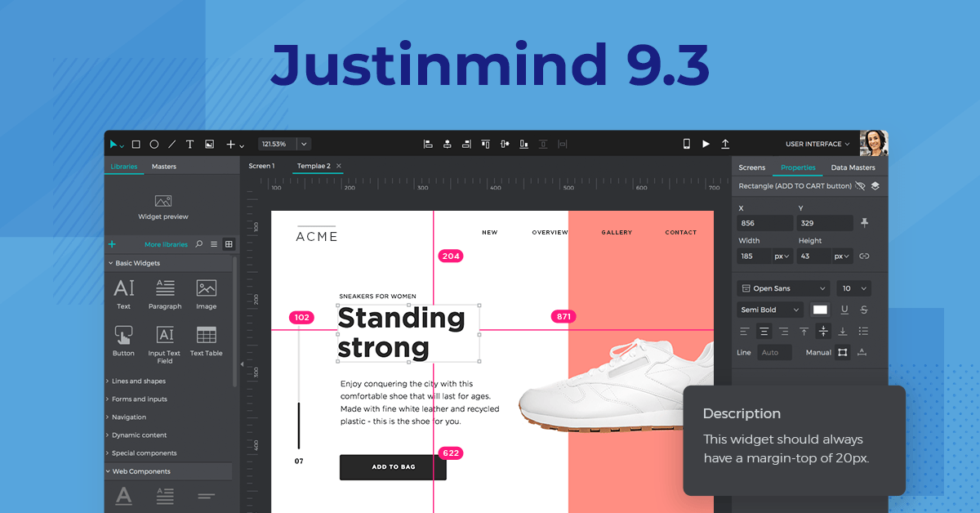Open the Width px unit dropdown

[782, 256]
